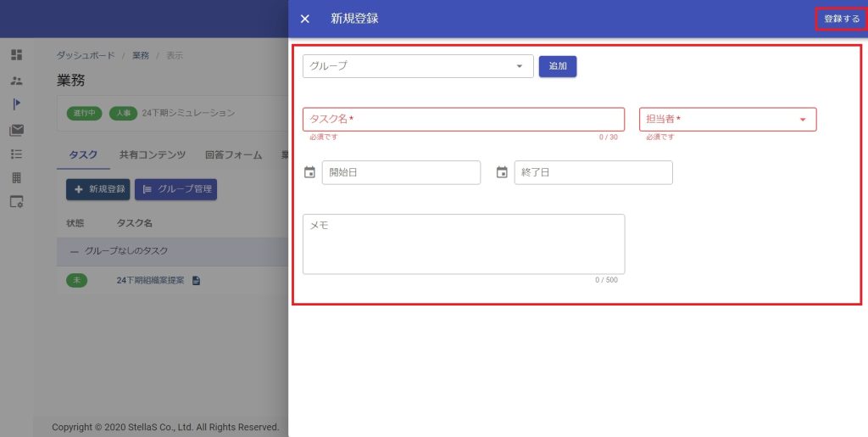Collapse the グループなしのタスク group
The image size is (868, 437).
74,251
